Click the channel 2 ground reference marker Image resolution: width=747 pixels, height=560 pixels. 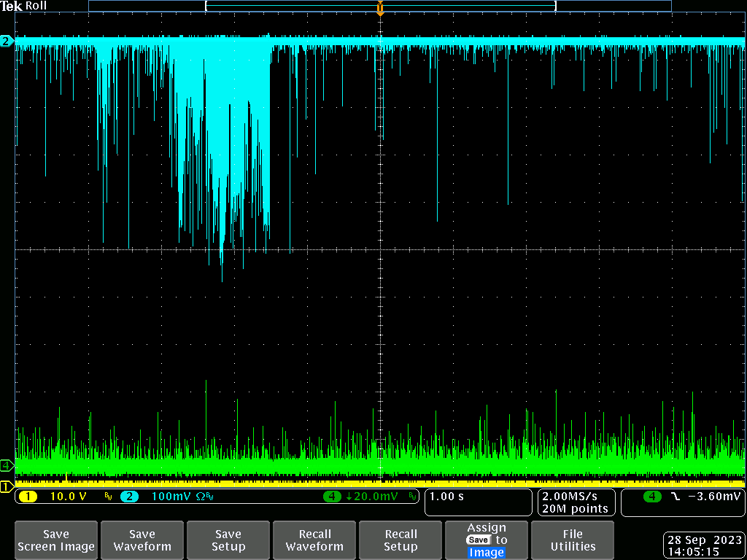point(7,42)
